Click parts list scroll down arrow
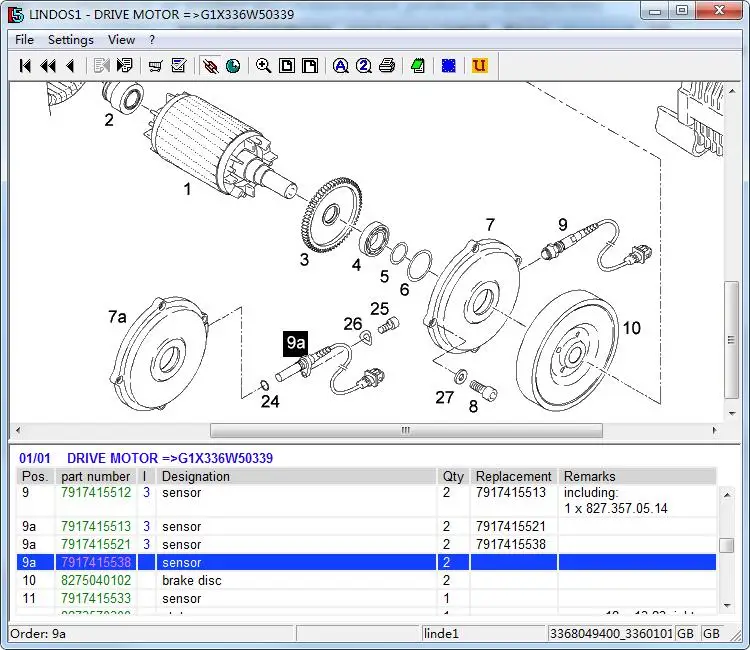The width and height of the screenshot is (750, 650). tap(727, 605)
